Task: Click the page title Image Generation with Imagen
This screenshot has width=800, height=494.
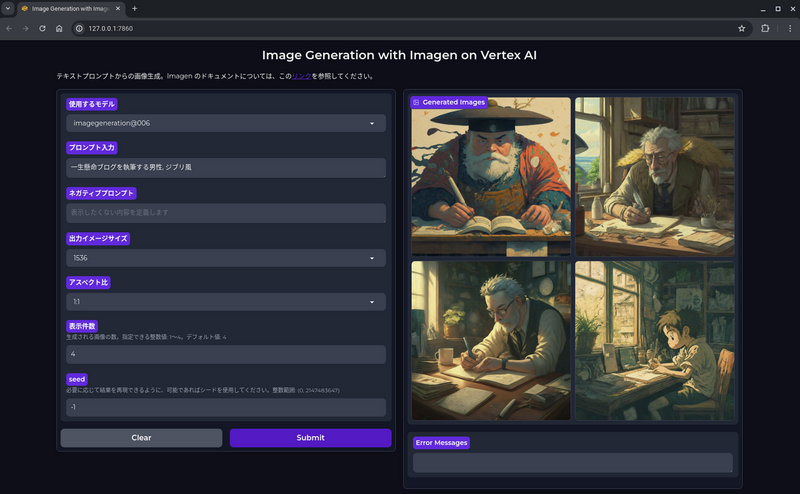Action: (399, 55)
